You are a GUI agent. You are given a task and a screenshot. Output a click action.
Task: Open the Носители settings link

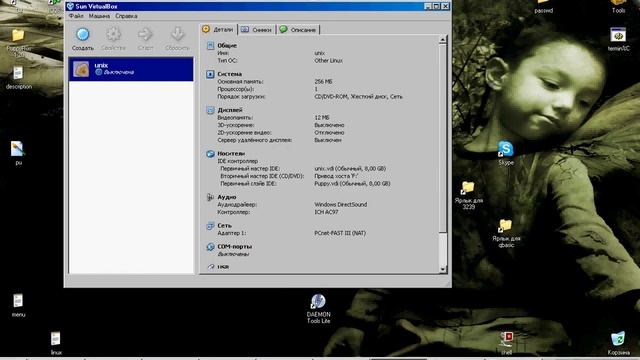pos(231,153)
